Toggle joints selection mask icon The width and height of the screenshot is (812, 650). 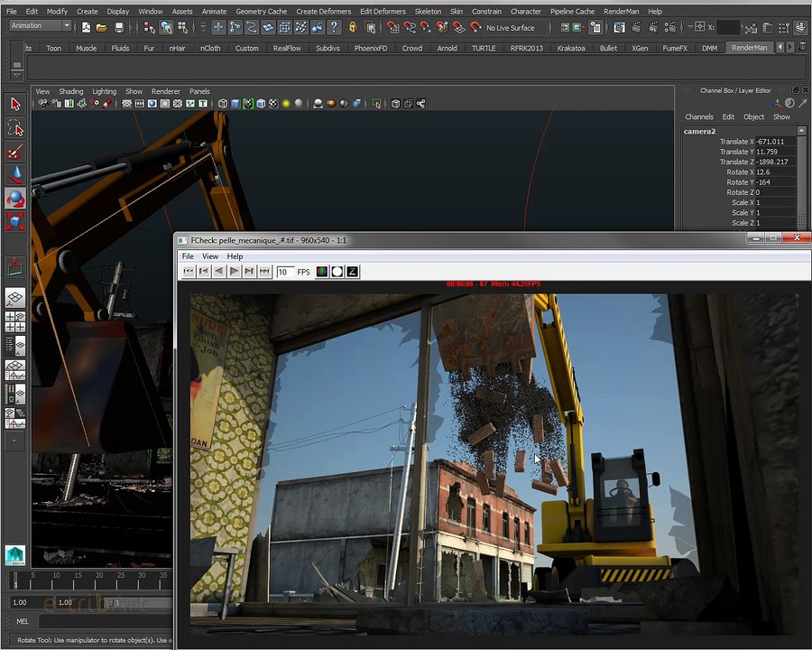(235, 27)
